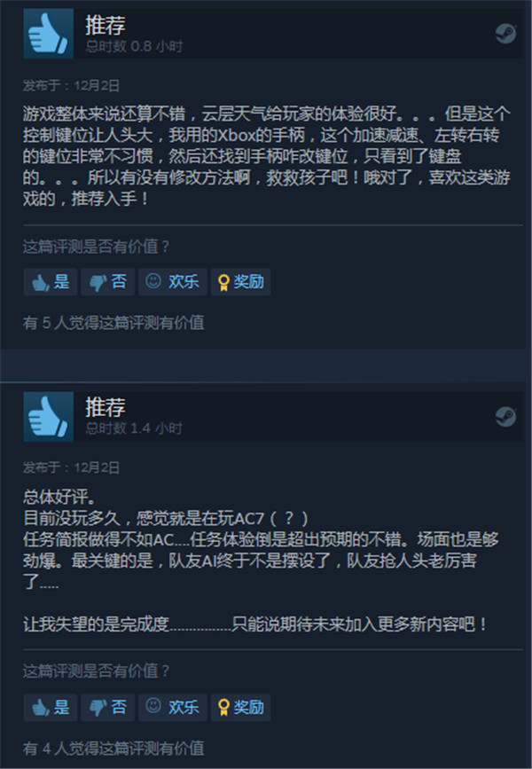532x769 pixels.
Task: Click the second review text mentioning AC7
Action: tap(166, 518)
